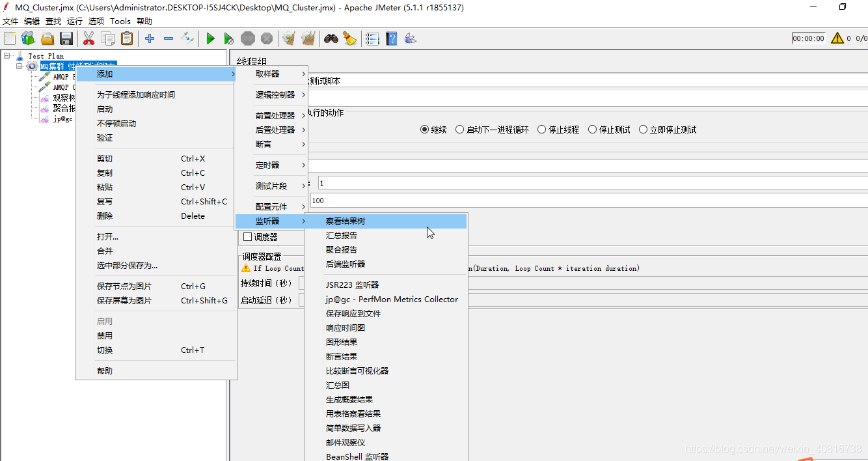Screen dimensions: 868x461
Task: Click the Toggle enable/disable toolbar icon
Action: 187,38
